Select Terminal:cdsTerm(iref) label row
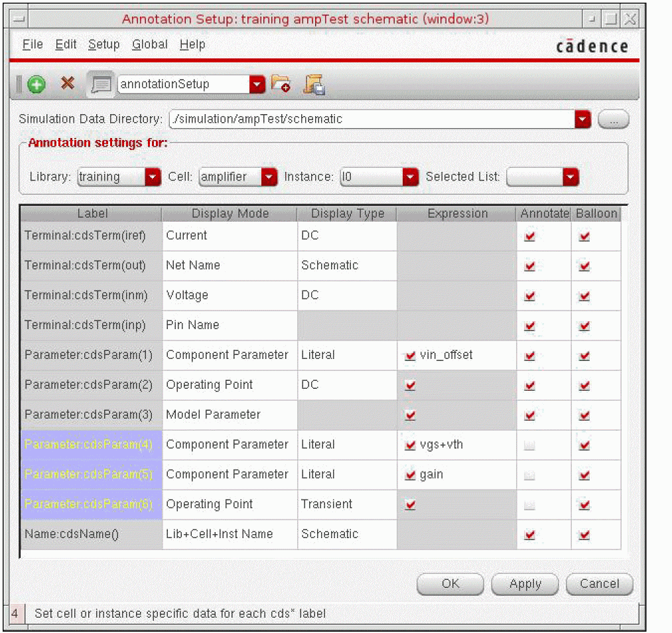Image resolution: width=672 pixels, height=633 pixels. click(92, 236)
